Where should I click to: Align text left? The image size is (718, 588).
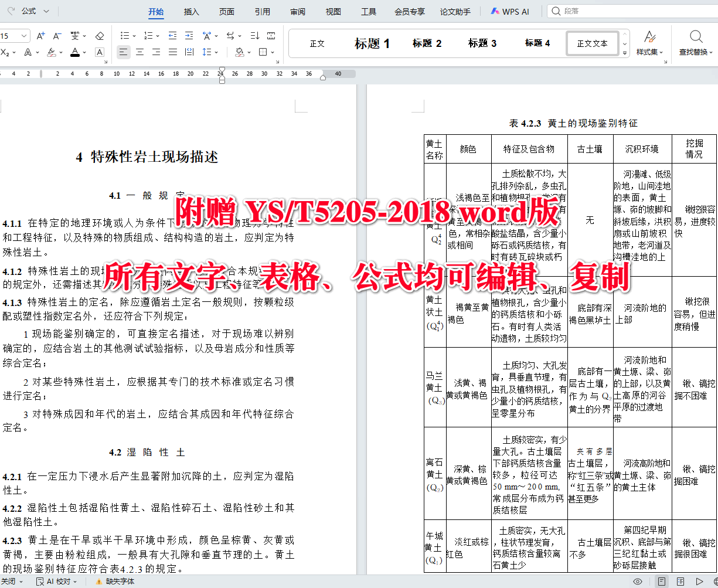click(x=123, y=52)
